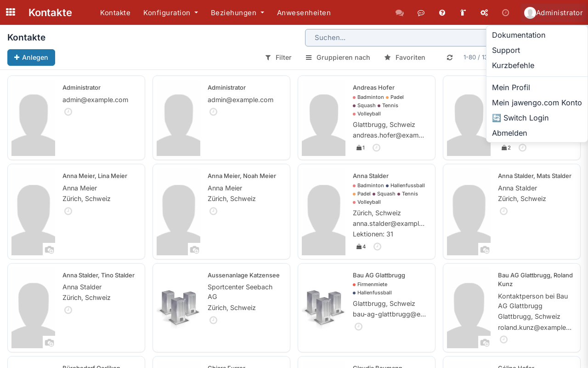This screenshot has width=588, height=368.
Task: Open the Favoriten dropdown
Action: point(405,57)
